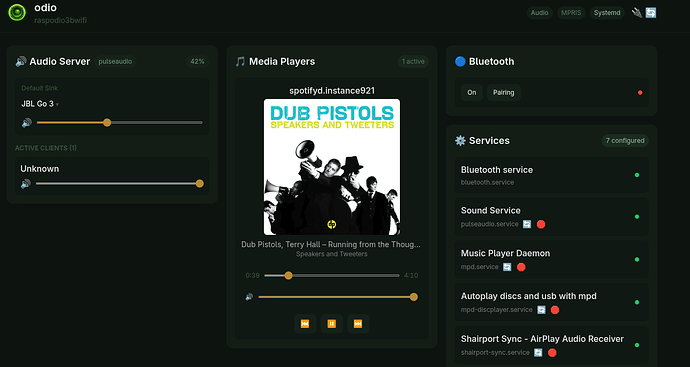Viewport: 690px width, 367px height.
Task: Stop the mpd-discplayer.service
Action: point(555,310)
